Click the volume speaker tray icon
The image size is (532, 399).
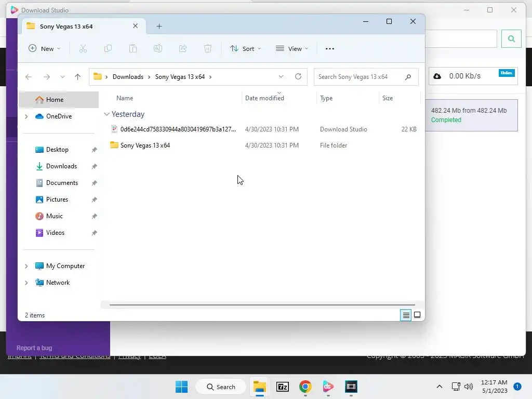point(469,387)
